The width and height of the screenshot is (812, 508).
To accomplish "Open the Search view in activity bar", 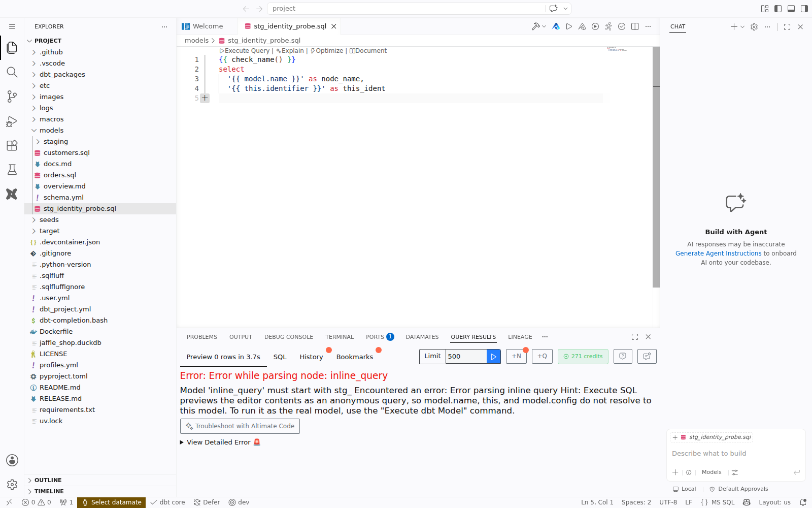I will pos(12,72).
